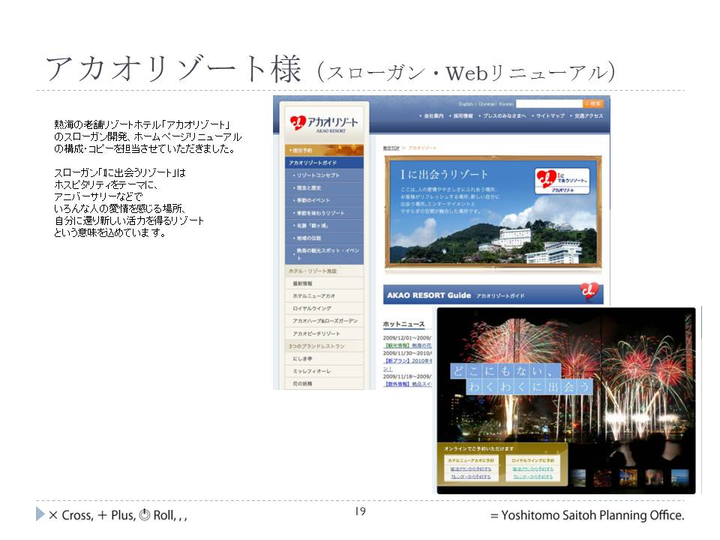Open ロイヤルウイング in sidebar
720x540 pixels.
coord(324,308)
